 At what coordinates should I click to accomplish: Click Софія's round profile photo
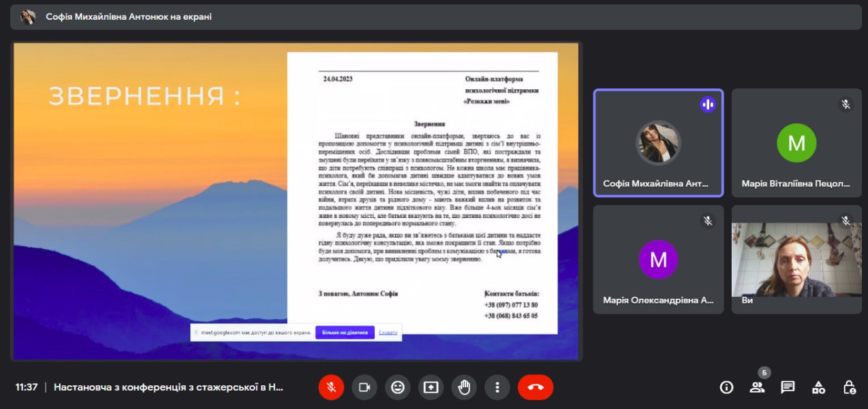click(x=658, y=142)
